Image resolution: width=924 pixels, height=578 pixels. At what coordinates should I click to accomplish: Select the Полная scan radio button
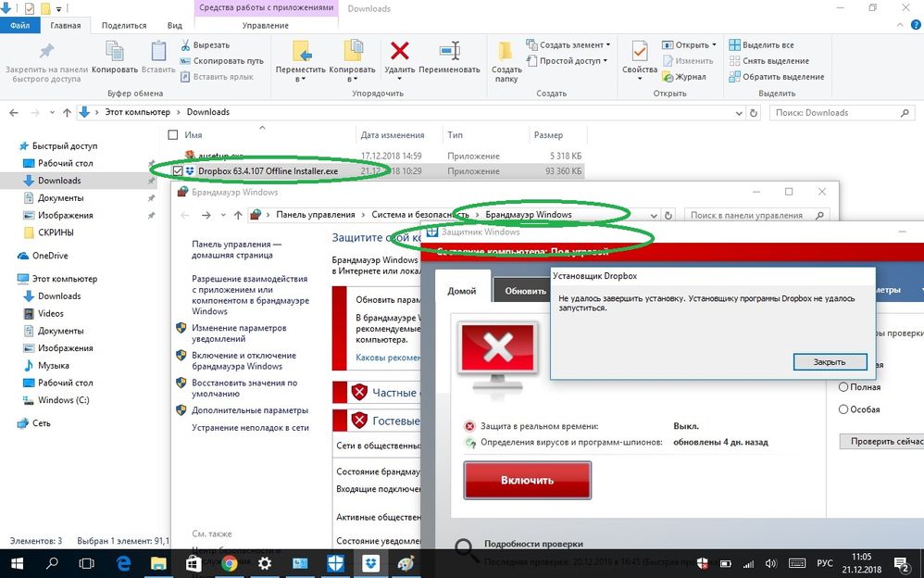[x=843, y=387]
